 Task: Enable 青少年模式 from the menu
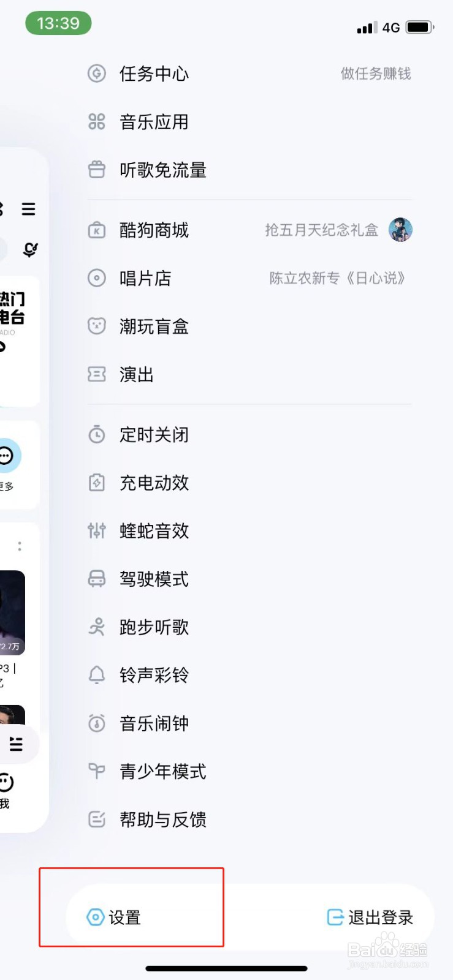tap(249, 772)
